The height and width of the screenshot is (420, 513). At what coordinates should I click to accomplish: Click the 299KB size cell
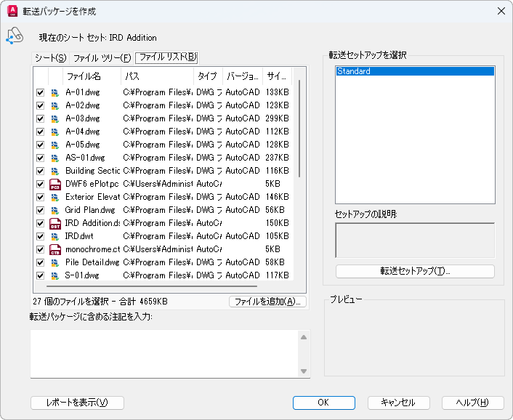(277, 118)
